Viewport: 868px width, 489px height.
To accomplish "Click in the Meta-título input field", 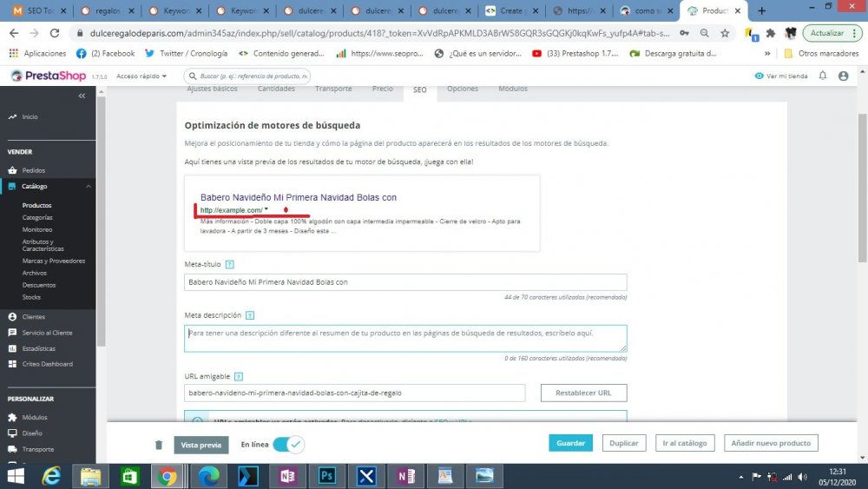I will (405, 282).
